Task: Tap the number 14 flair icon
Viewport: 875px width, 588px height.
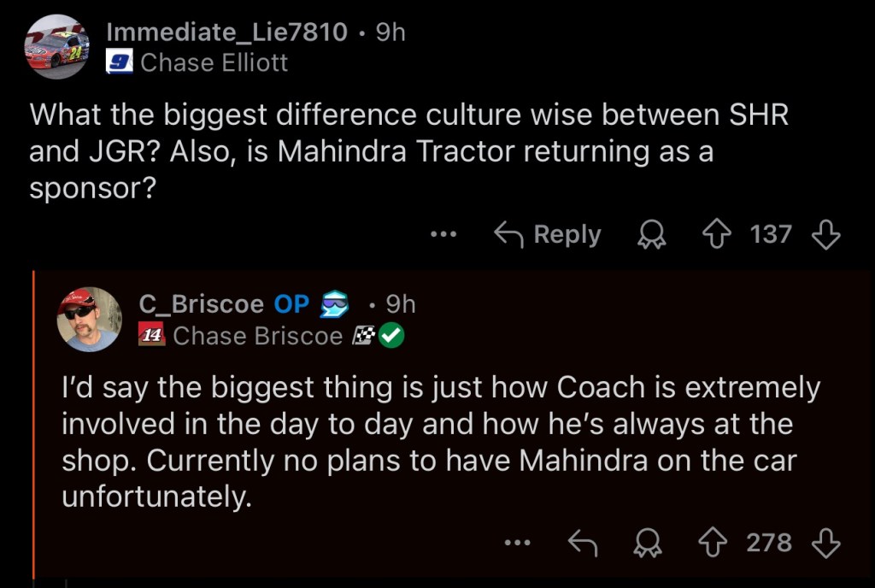Action: pyautogui.click(x=152, y=336)
